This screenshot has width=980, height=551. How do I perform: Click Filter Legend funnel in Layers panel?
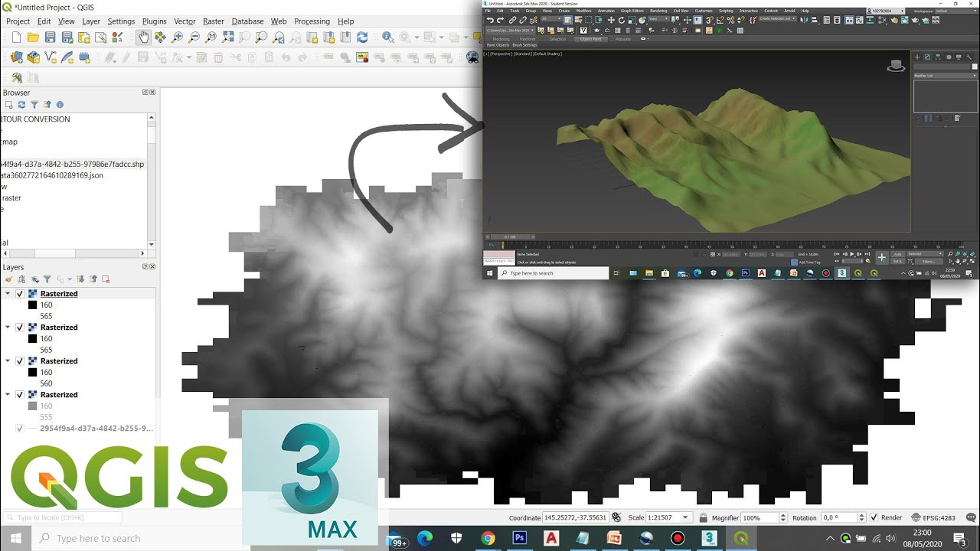pyautogui.click(x=47, y=279)
